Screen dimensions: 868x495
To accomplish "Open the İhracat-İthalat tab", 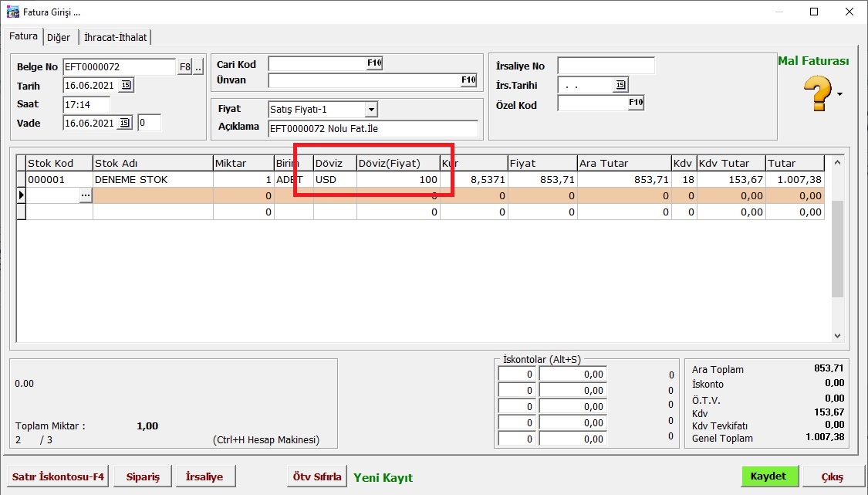I will point(115,37).
